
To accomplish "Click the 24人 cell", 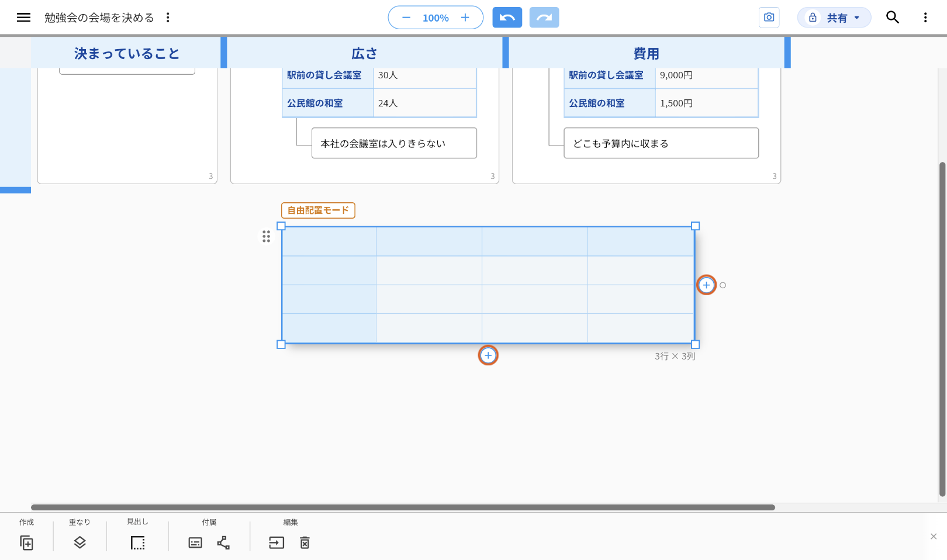I will click(x=425, y=103).
